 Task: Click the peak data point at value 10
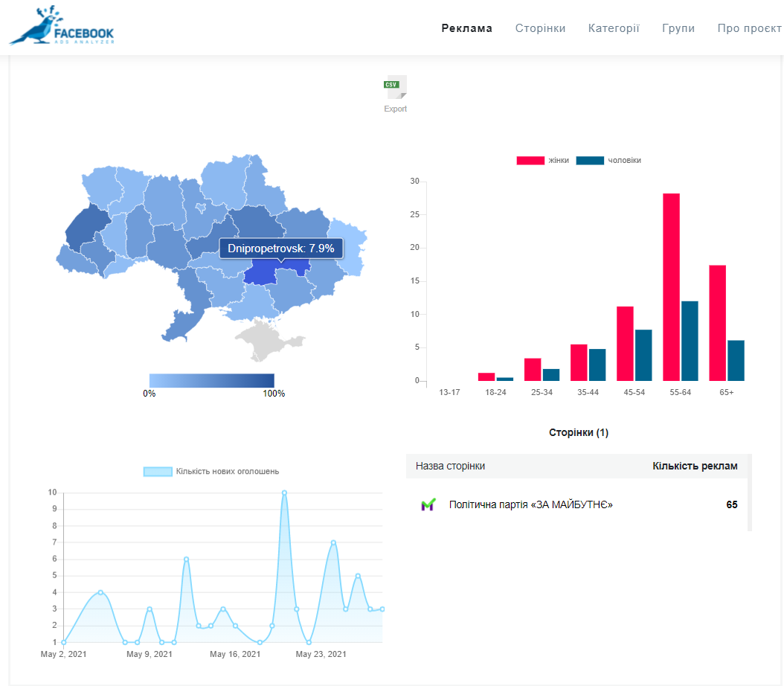click(x=284, y=493)
